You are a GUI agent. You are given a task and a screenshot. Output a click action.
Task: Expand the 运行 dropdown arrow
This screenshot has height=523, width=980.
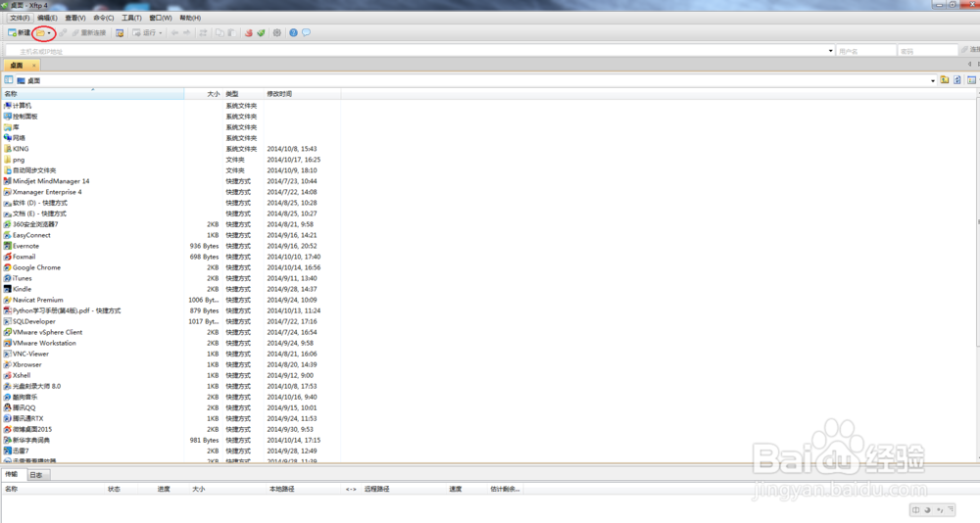[161, 33]
